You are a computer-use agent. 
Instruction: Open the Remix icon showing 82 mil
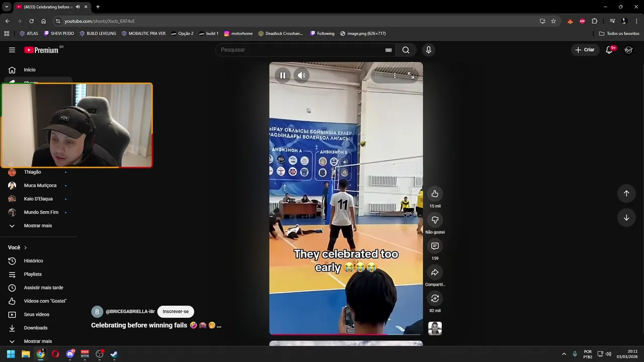point(435,298)
